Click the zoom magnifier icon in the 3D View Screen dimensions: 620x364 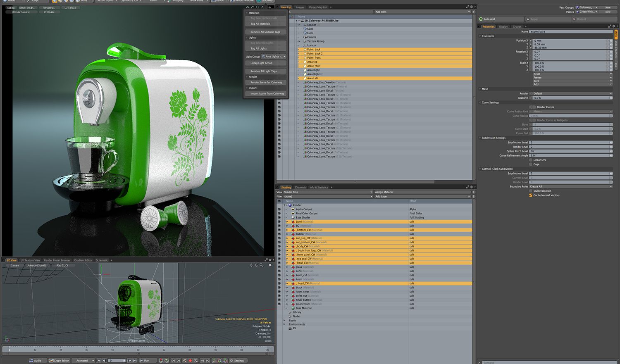point(261,265)
